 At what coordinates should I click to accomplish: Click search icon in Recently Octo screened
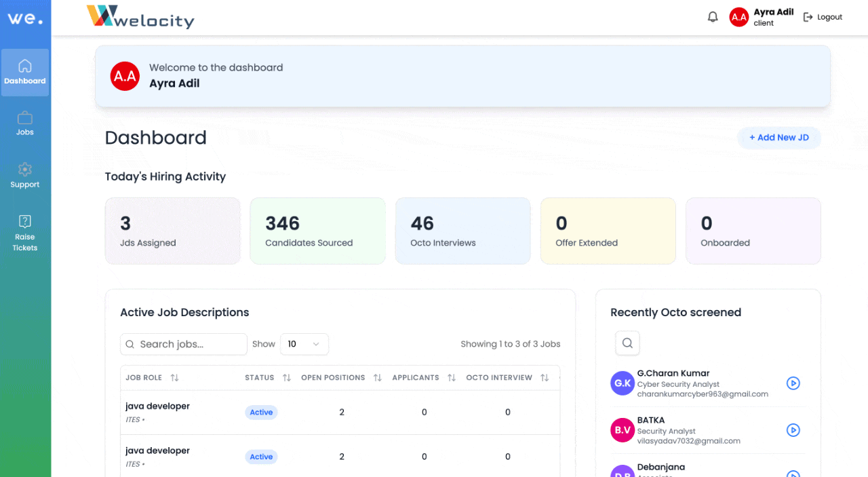tap(627, 343)
